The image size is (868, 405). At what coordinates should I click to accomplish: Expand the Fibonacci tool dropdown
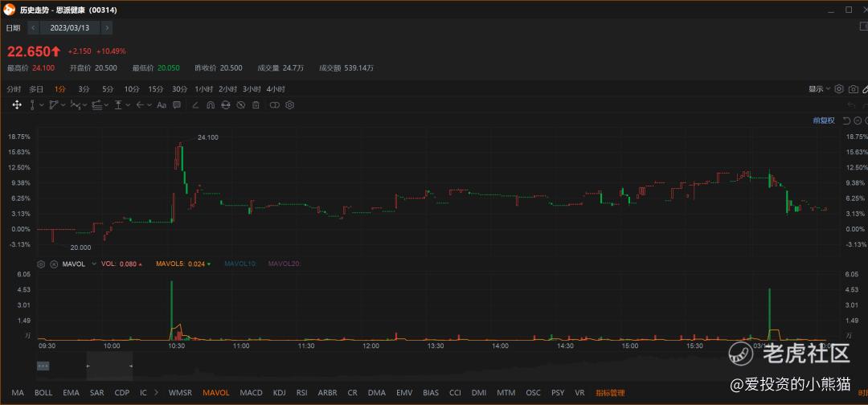pyautogui.click(x=106, y=105)
